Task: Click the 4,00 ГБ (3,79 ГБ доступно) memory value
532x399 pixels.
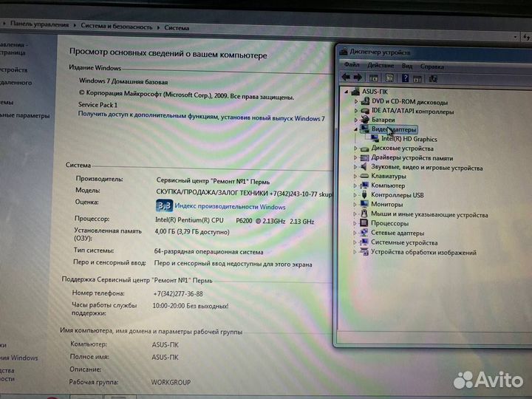Action: point(192,232)
